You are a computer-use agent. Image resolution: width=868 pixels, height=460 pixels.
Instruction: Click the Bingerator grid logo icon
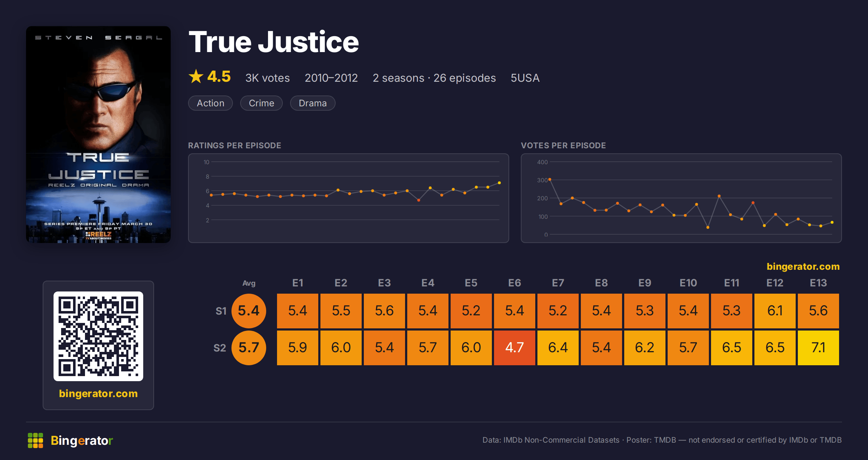tap(35, 440)
